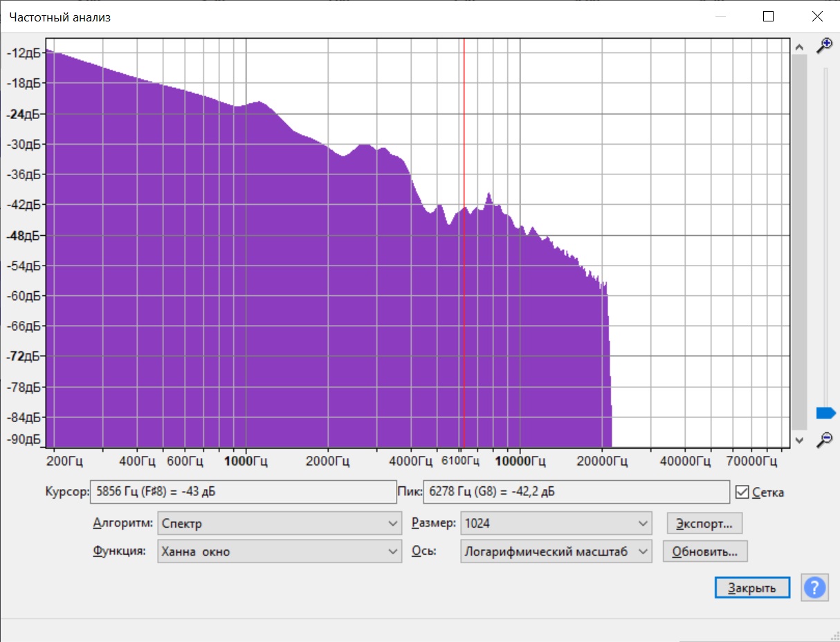The width and height of the screenshot is (840, 642).
Task: Maximize the Частотный анализ window
Action: [768, 17]
